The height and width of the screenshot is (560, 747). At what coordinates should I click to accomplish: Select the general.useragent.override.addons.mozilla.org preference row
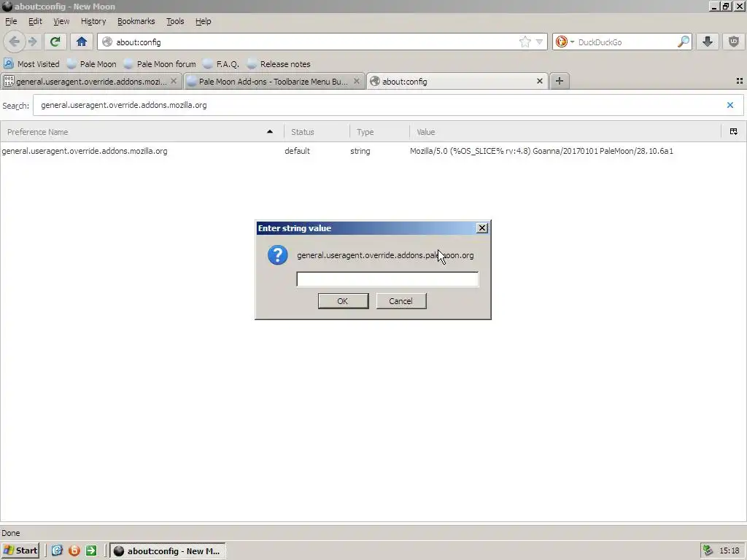pos(373,151)
